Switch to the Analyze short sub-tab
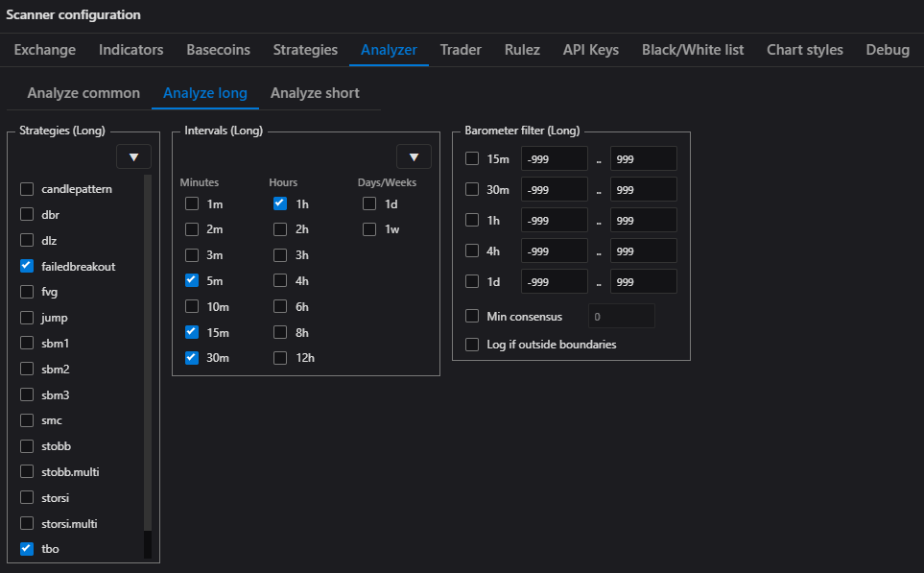 point(315,93)
